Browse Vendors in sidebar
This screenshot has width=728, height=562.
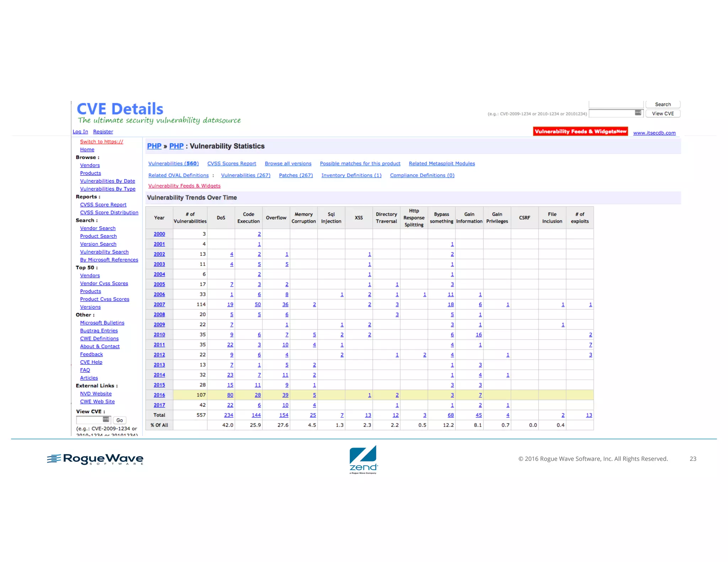[x=90, y=166]
